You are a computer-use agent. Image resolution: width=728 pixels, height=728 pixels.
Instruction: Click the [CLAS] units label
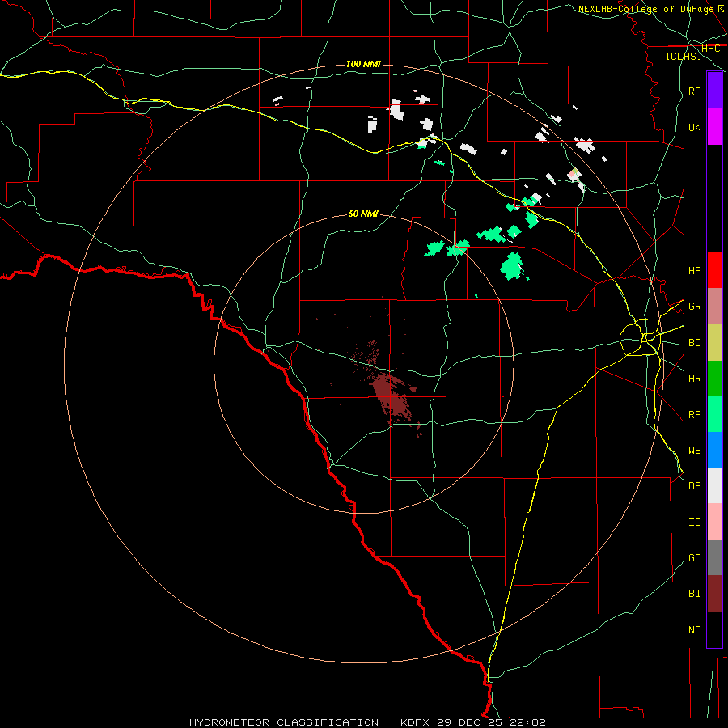(684, 57)
